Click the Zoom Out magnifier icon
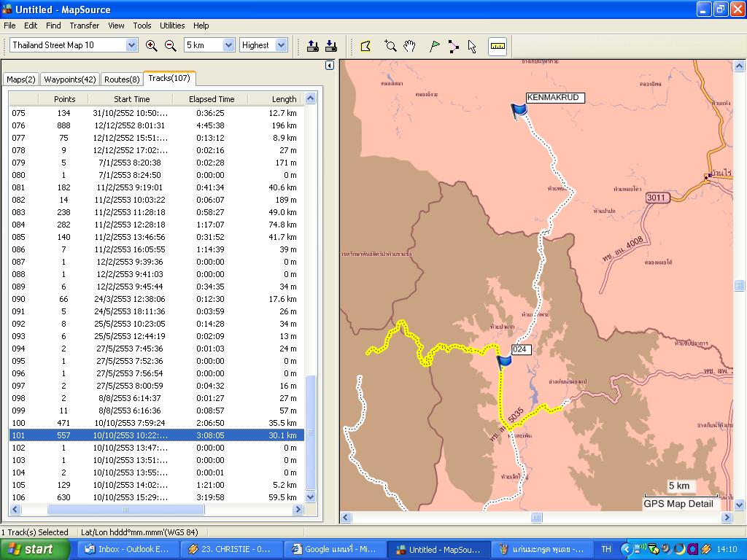Image resolution: width=747 pixels, height=560 pixels. tap(171, 45)
